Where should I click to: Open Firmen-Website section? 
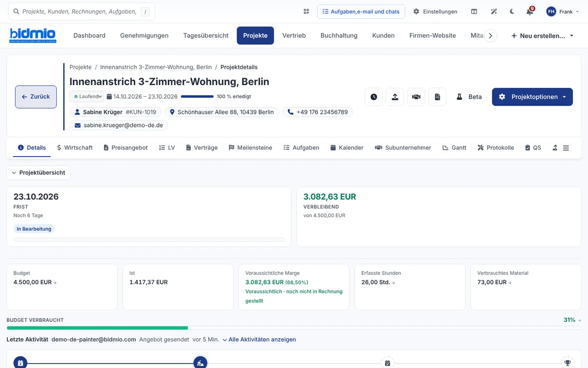pos(433,35)
